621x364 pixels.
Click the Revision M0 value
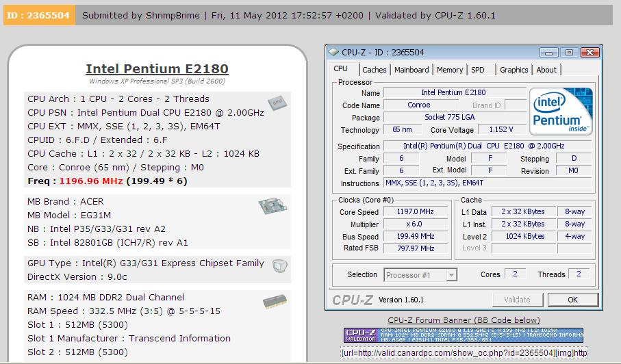point(574,170)
